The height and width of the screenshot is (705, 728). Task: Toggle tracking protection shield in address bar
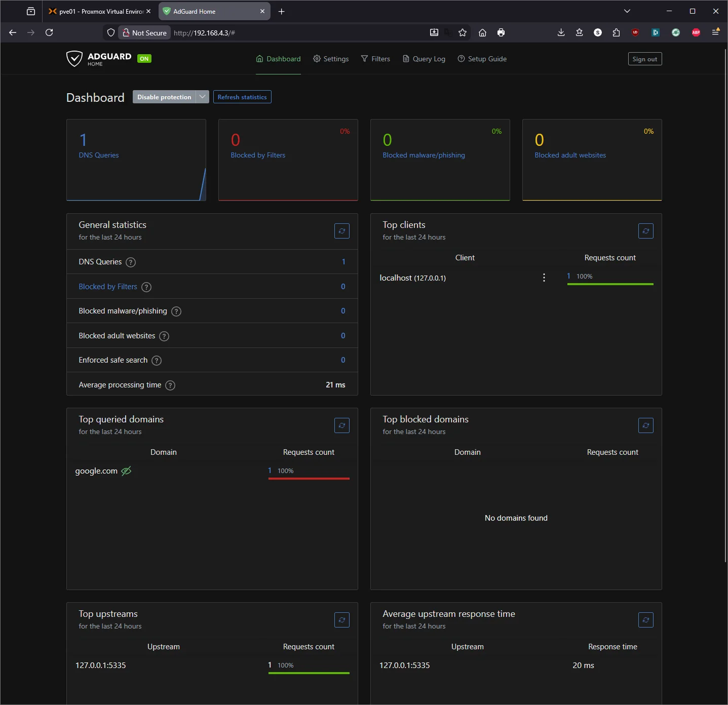(110, 32)
